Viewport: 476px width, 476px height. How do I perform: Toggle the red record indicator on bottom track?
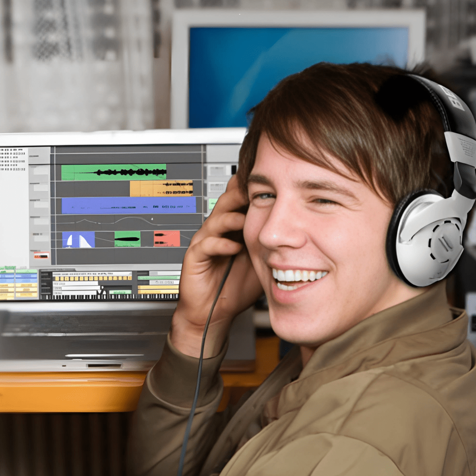point(41,255)
